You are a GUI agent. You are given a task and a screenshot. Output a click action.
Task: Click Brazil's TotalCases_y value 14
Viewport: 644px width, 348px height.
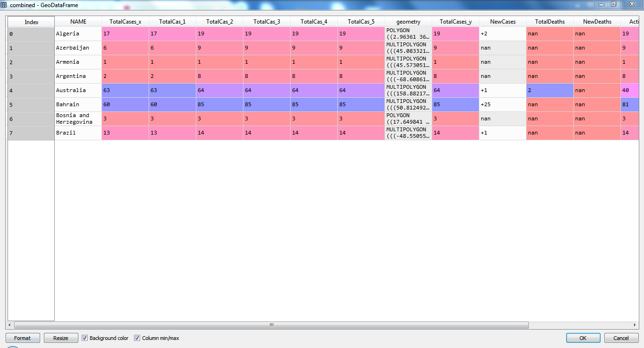click(x=456, y=133)
